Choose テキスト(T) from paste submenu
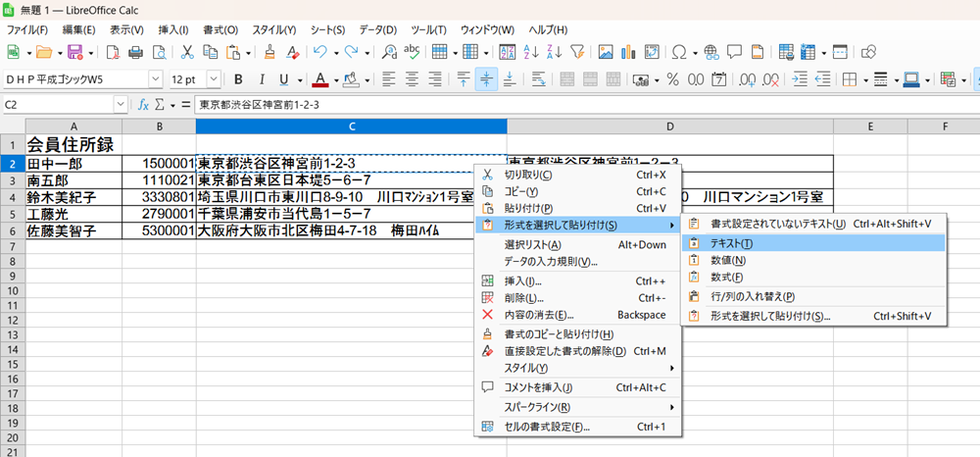 [x=813, y=243]
